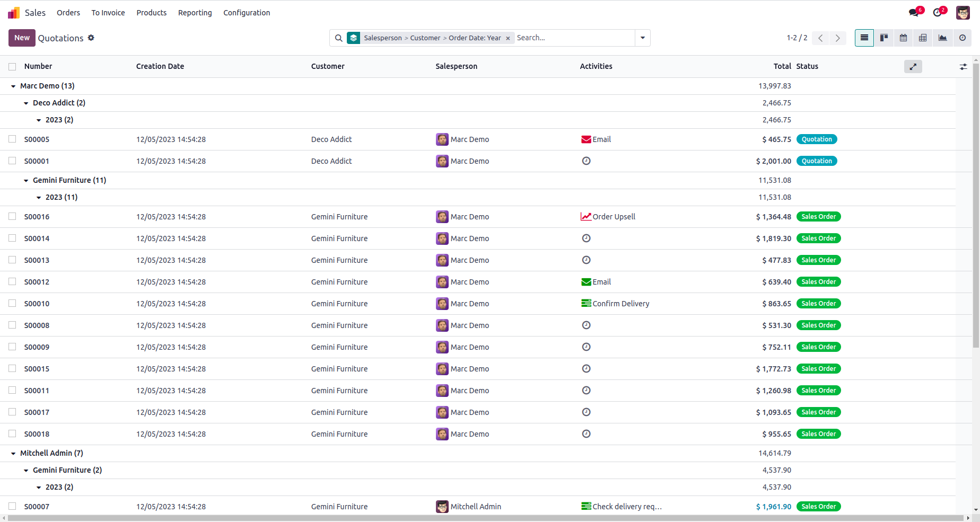Viewport: 980px width, 522px height.
Task: Open the Quotations gear actions menu
Action: (91, 38)
